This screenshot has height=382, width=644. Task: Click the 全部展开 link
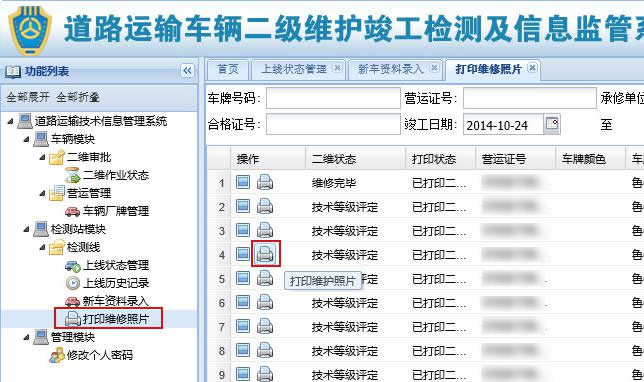[28, 97]
